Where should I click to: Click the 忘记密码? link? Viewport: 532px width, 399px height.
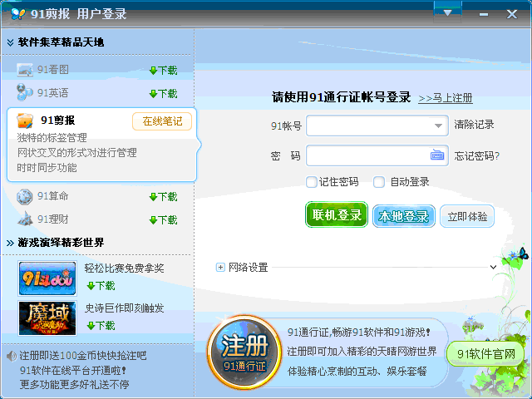476,155
